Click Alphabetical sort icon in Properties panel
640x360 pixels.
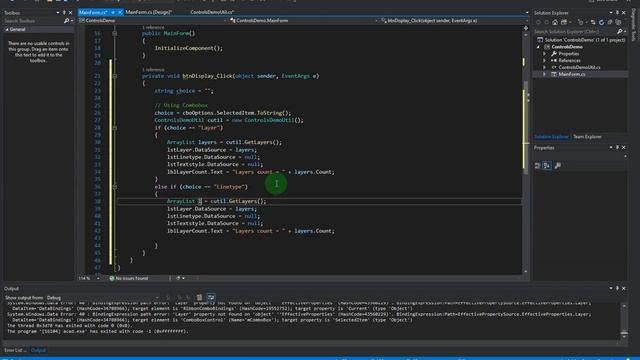547,165
